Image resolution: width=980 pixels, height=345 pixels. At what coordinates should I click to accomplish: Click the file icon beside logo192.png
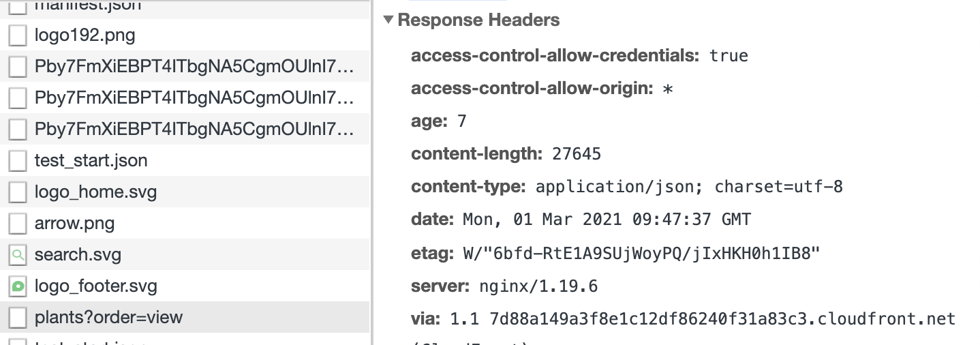[x=17, y=35]
